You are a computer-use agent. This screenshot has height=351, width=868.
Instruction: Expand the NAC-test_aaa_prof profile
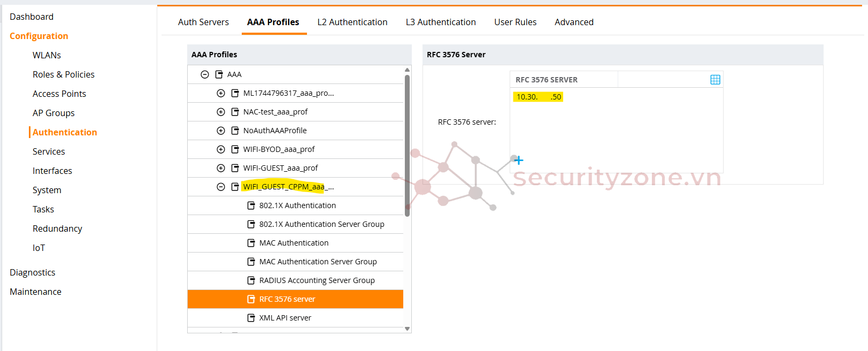click(x=220, y=112)
